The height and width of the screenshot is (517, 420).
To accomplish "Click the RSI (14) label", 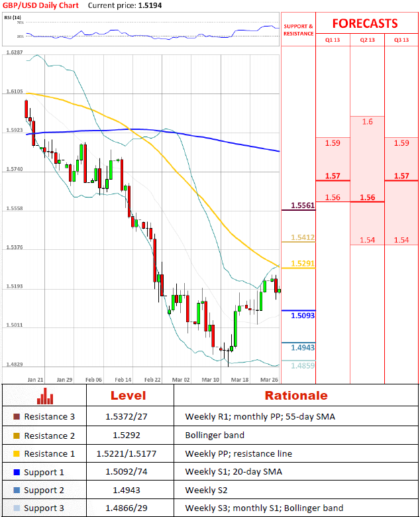I will [x=13, y=17].
